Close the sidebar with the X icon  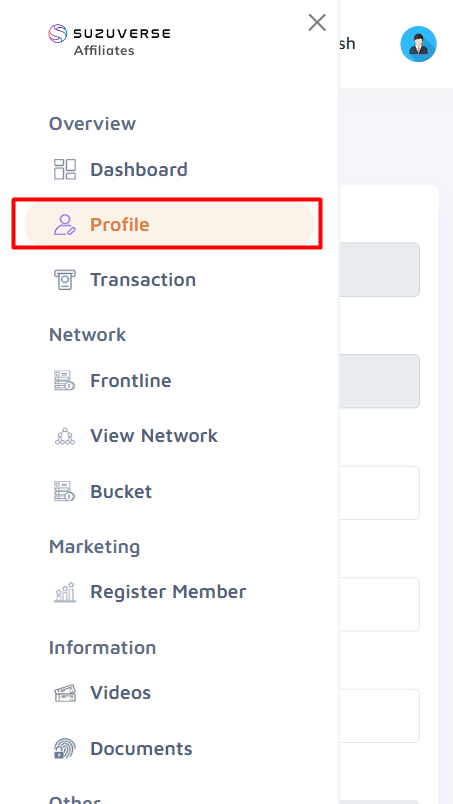[x=317, y=23]
